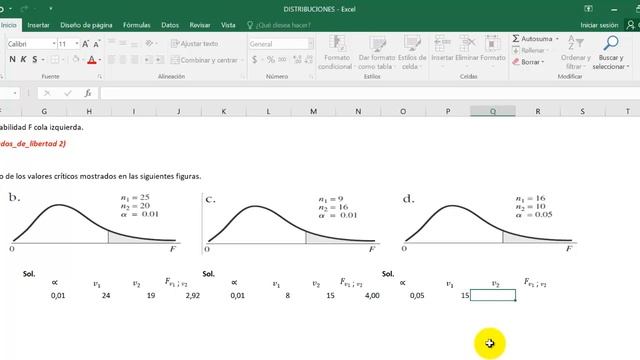Open Dar formato como tabla
This screenshot has width=640, height=360.
click(376, 53)
